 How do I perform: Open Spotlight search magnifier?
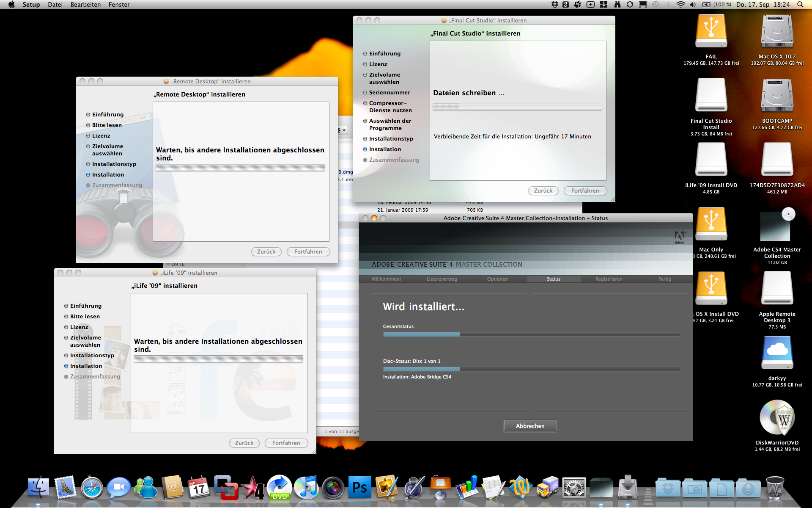[x=800, y=4]
